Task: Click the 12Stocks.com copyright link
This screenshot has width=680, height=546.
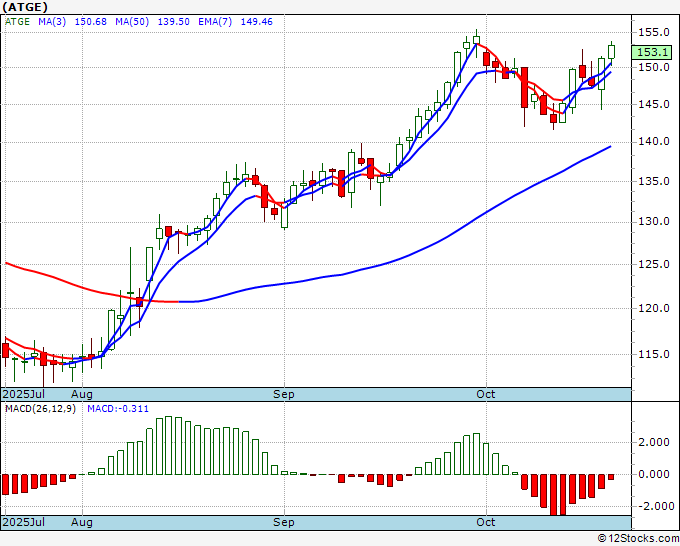Action: tap(638, 539)
